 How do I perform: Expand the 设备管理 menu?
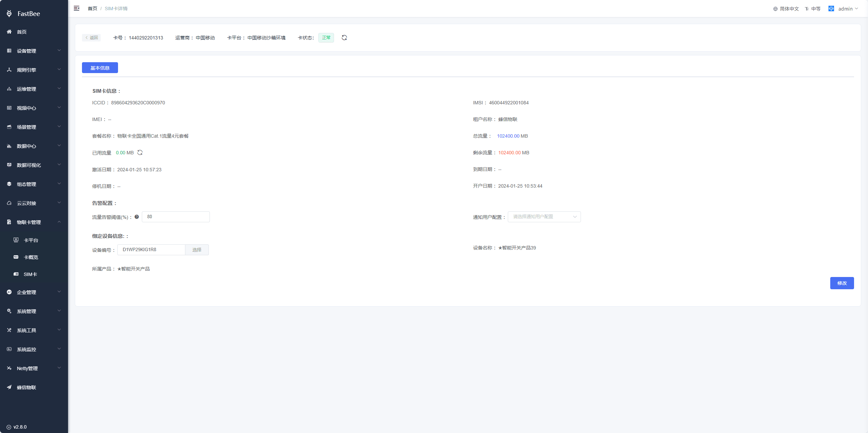(34, 51)
